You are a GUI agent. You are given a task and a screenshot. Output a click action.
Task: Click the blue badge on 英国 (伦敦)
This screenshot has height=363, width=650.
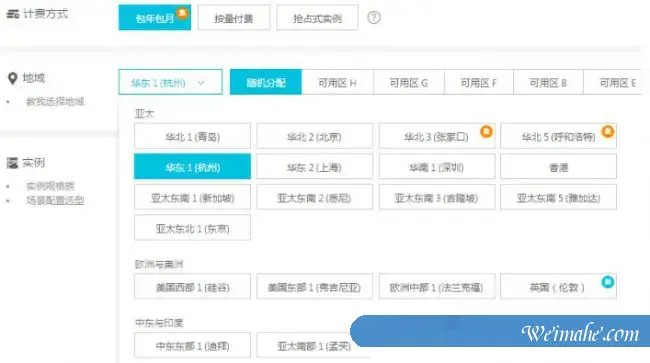[x=608, y=282]
